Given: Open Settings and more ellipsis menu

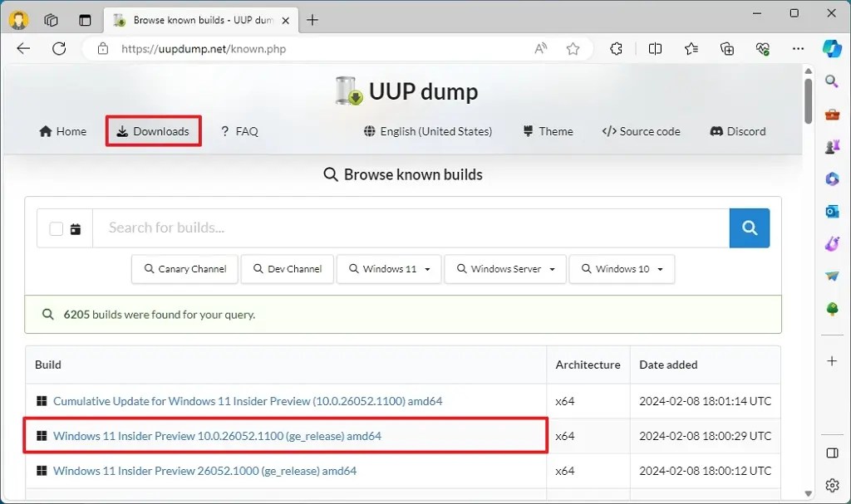Looking at the screenshot, I should 798,49.
